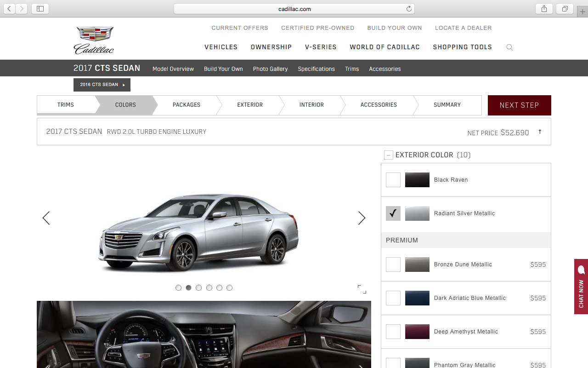Go to the Summary step tab
Screen dimensions: 588x368
(x=447, y=105)
